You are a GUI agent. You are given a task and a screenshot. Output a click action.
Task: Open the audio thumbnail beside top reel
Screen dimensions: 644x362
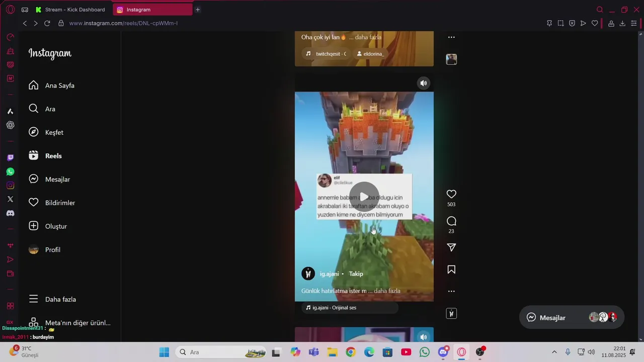[x=451, y=59]
